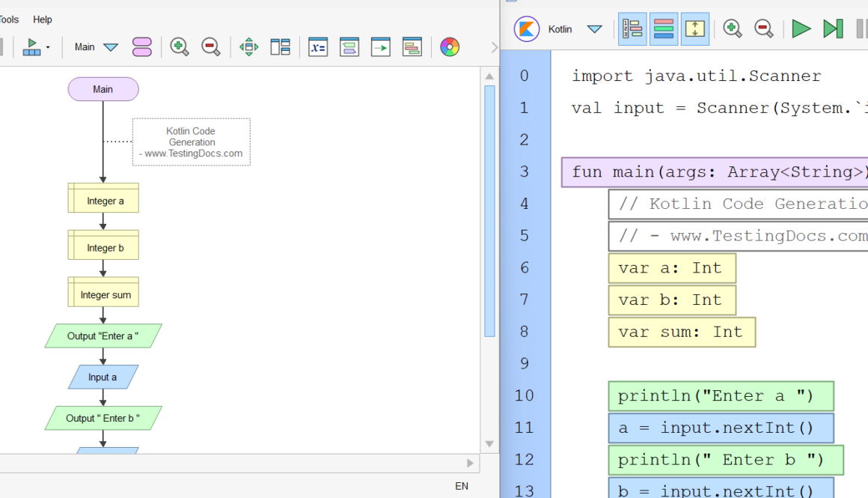Click the flowchart scroll down arrow
The height and width of the screenshot is (498, 868).
click(x=489, y=444)
